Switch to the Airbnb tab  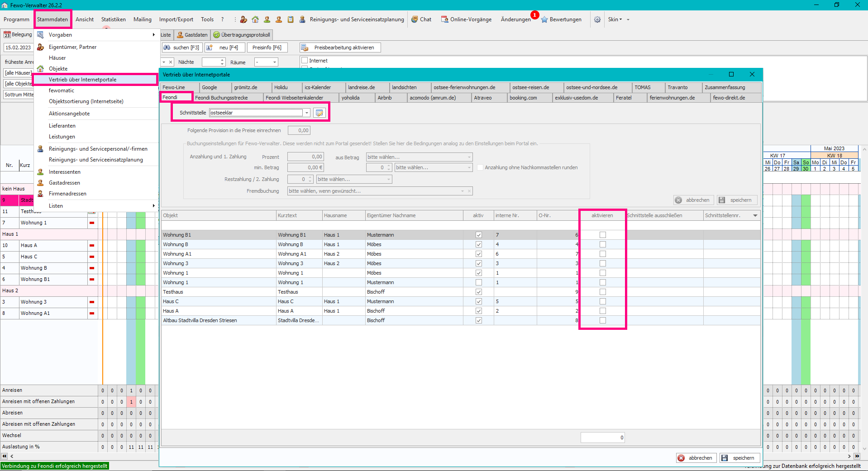(x=385, y=98)
